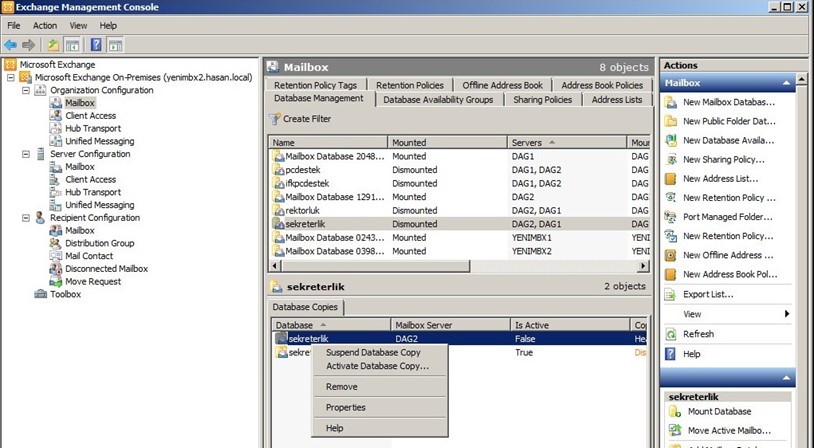Open the Help menu in the menu bar
The width and height of the screenshot is (814, 448).
108,25
